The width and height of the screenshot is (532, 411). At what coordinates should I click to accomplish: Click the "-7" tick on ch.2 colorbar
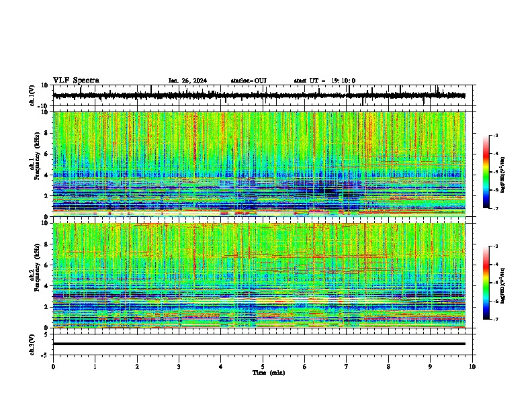(496, 320)
